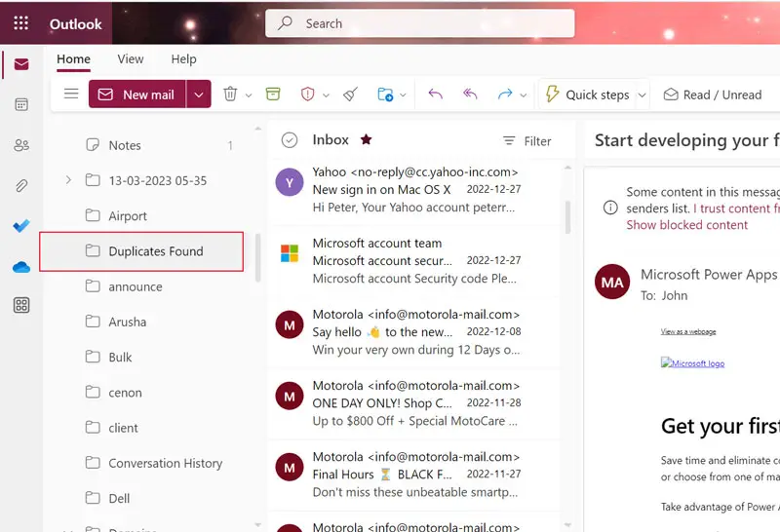Click the Yahoo Y sender avatar
Screen dimensions: 780x532
290,182
